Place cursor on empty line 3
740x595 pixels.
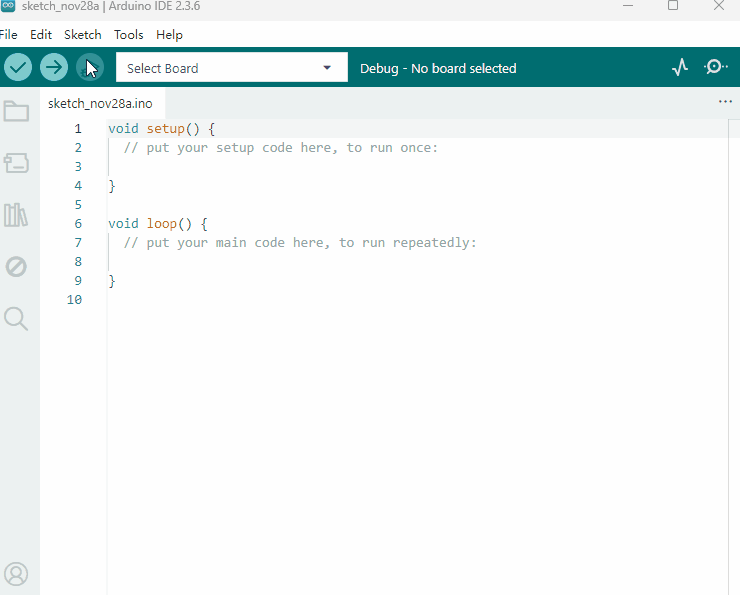pyautogui.click(x=418, y=167)
